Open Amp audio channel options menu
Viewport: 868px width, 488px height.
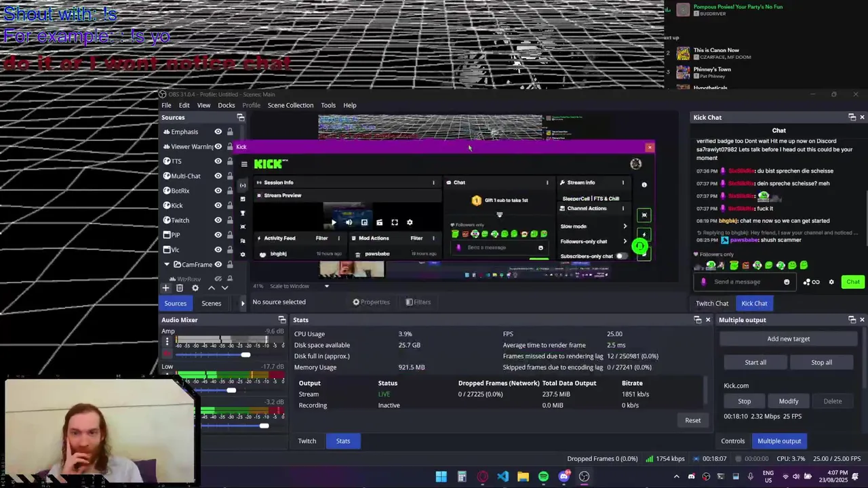coord(167,342)
